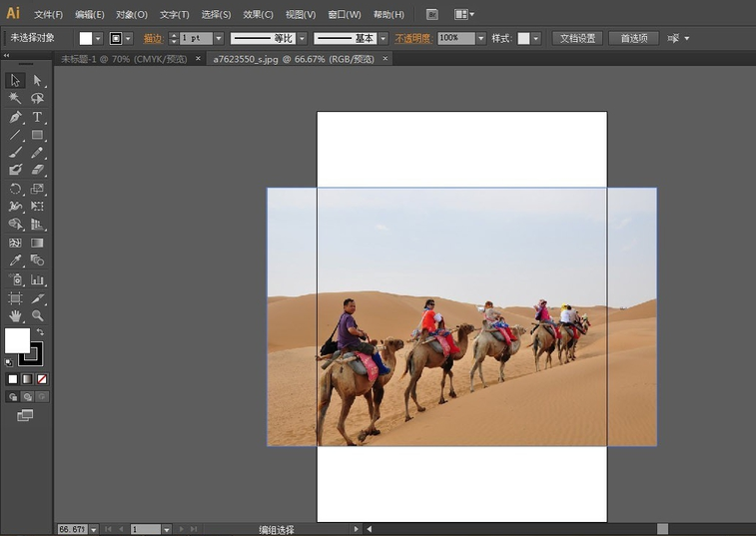Pick the Rectangle tool

(x=37, y=135)
